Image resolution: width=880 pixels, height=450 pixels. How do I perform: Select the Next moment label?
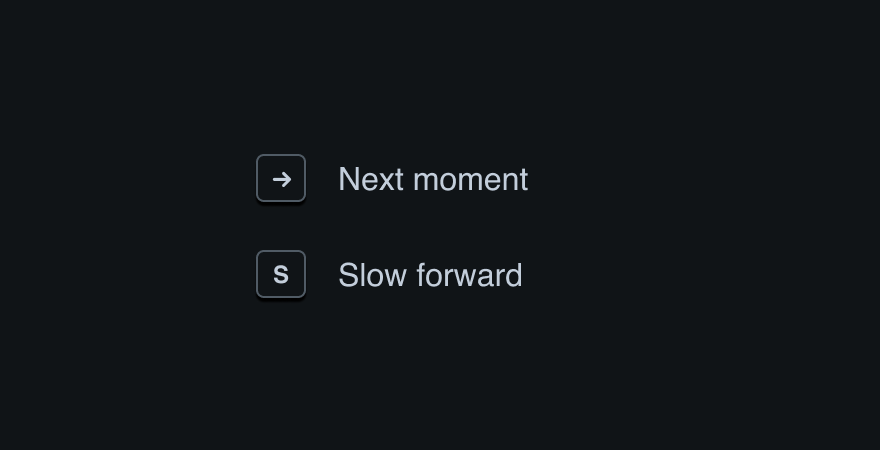click(432, 179)
